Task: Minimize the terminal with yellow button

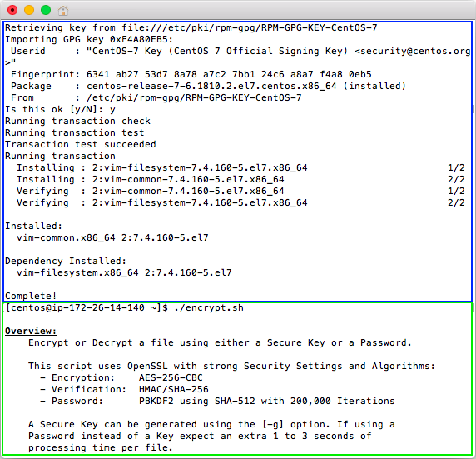Action: pos(29,10)
